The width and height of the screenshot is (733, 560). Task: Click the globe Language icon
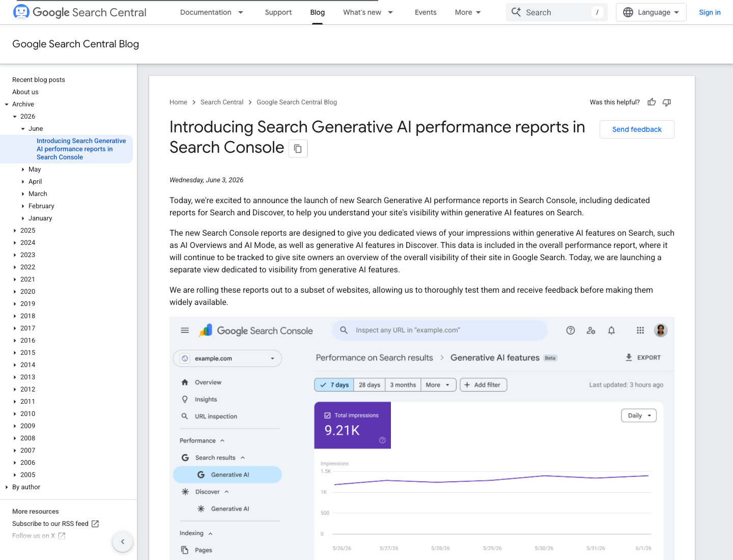[x=628, y=12]
